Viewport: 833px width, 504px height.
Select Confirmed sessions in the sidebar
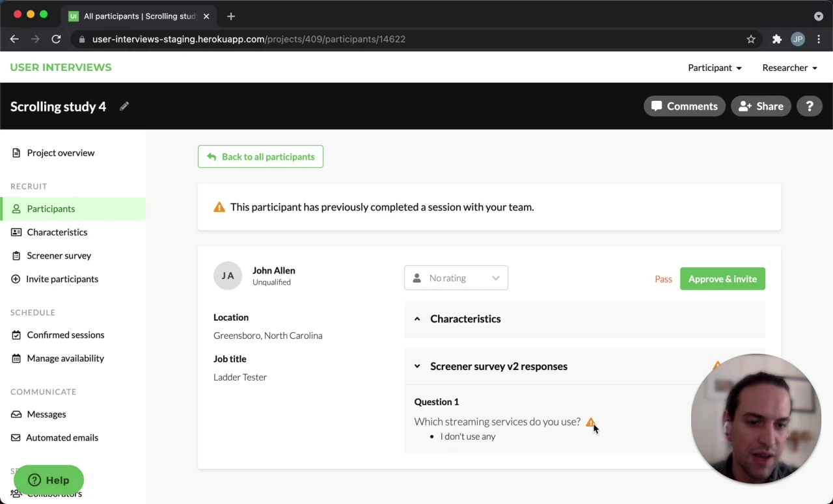(x=65, y=335)
